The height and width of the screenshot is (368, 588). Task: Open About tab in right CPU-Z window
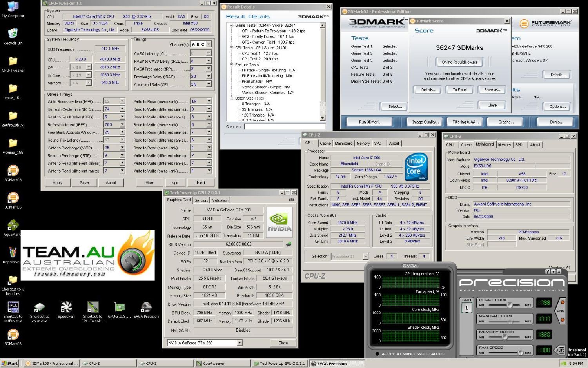tap(535, 145)
